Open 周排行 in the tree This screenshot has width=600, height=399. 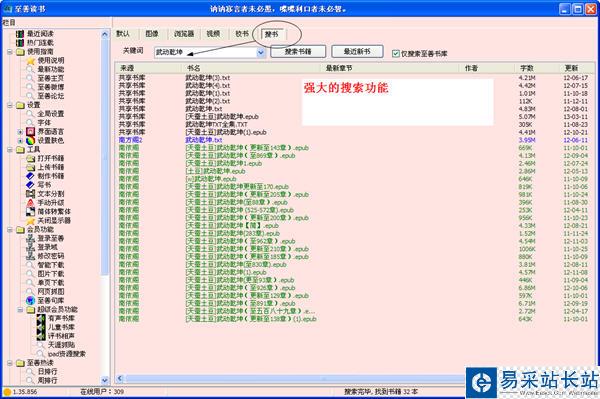click(47, 381)
